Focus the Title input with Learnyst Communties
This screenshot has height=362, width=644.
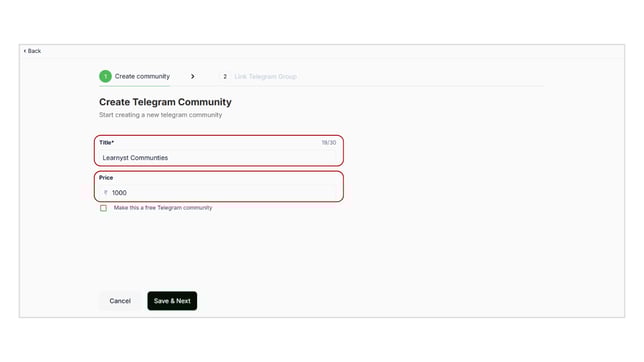pyautogui.click(x=219, y=158)
